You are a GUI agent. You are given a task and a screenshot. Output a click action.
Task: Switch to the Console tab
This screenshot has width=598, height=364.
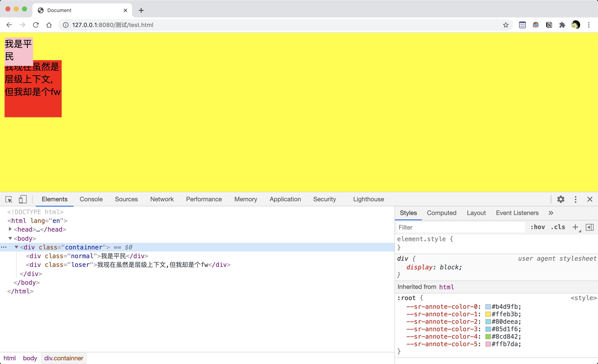pos(91,199)
